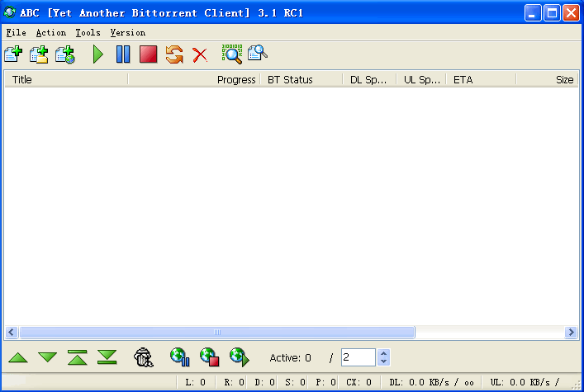
Task: Open scrape binary magnifier icon
Action: click(x=232, y=54)
